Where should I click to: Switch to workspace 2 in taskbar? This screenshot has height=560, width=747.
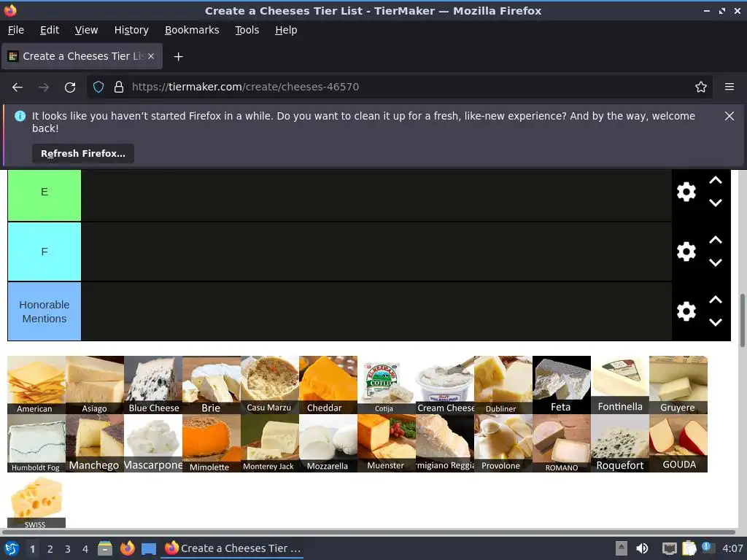click(x=50, y=549)
